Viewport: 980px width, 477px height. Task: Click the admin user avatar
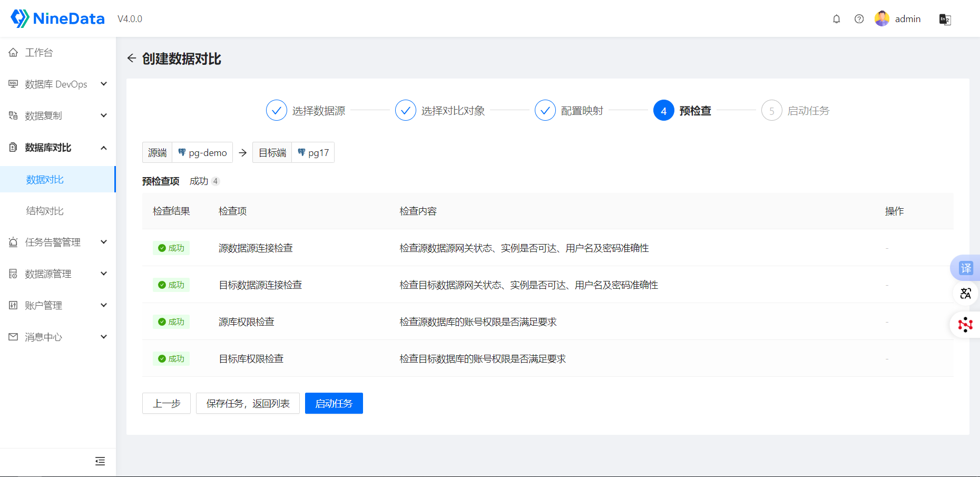coord(882,19)
